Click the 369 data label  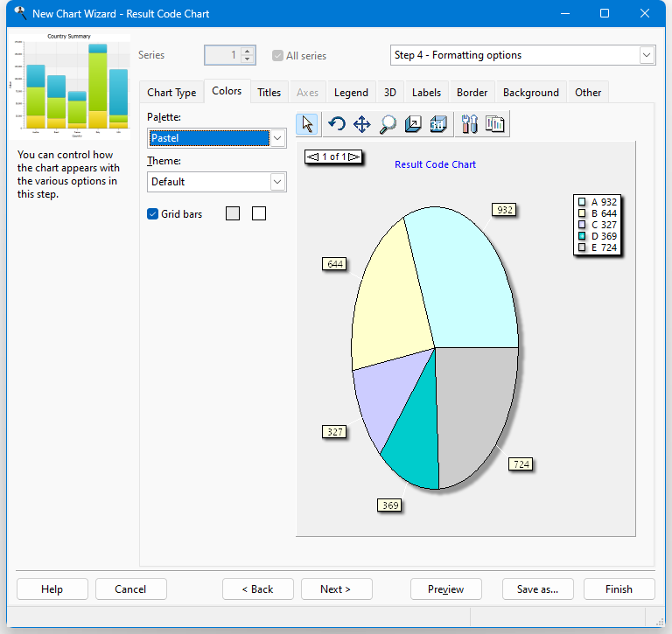click(x=390, y=505)
